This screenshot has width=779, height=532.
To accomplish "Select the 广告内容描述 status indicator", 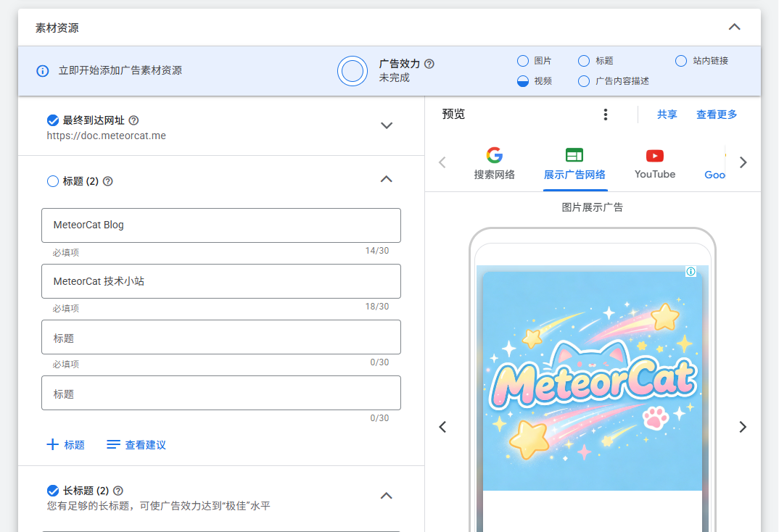I will (584, 81).
